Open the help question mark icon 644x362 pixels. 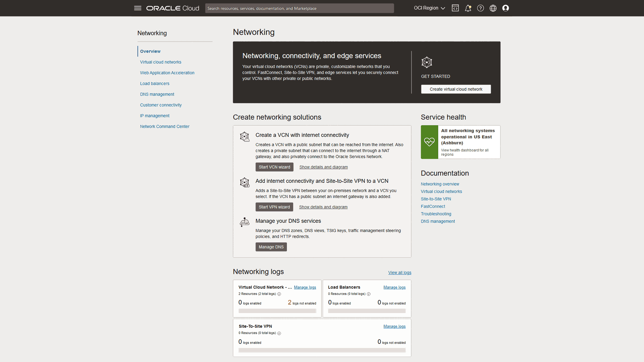point(480,8)
